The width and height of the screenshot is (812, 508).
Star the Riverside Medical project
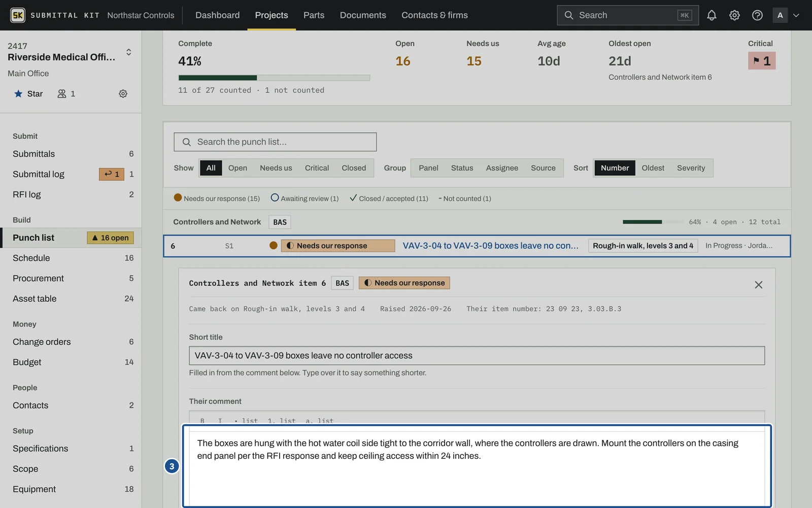pos(28,93)
